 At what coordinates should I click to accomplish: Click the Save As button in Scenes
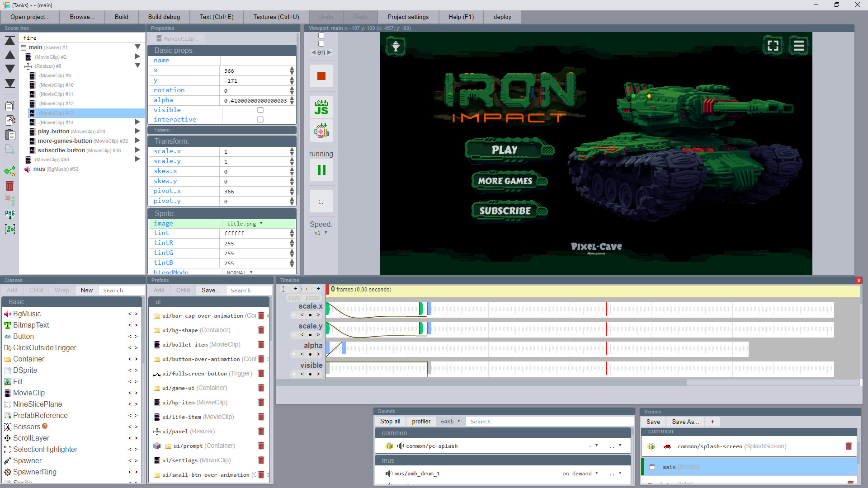click(684, 421)
